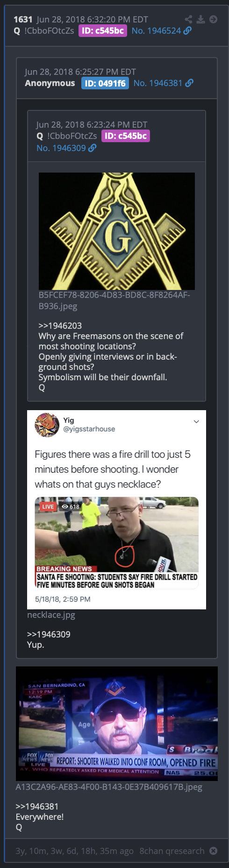This screenshot has width=229, height=868.
Task: Click the circled X icon in footer
Action: pyautogui.click(x=213, y=851)
